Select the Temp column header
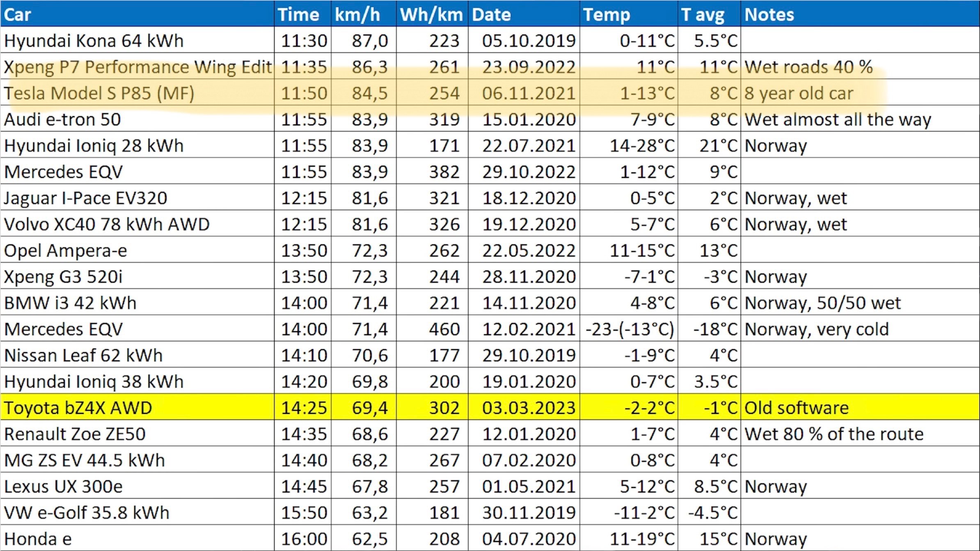 (x=629, y=14)
